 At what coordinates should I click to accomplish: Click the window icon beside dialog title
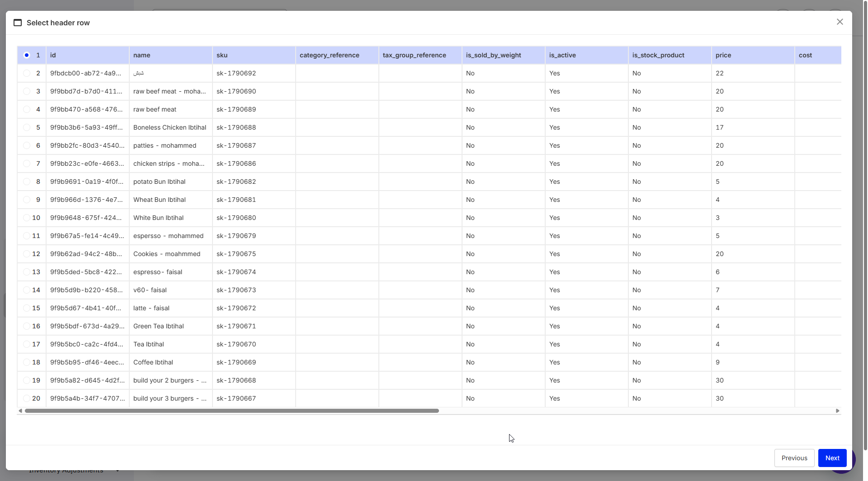pos(18,23)
